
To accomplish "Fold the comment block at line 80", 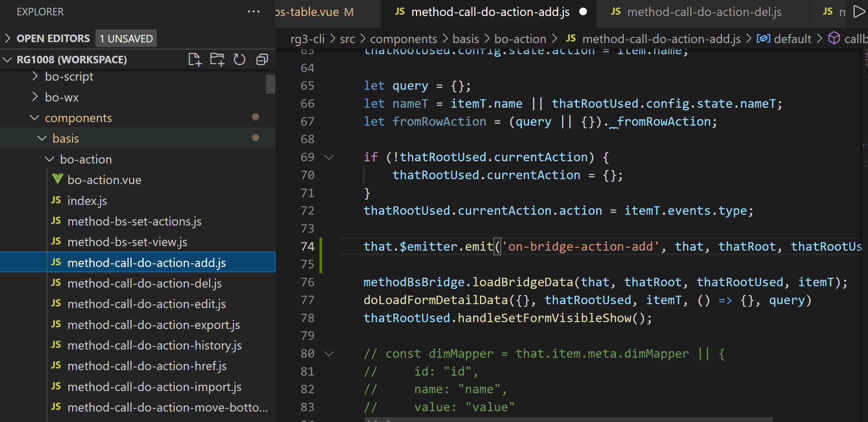I will point(329,354).
